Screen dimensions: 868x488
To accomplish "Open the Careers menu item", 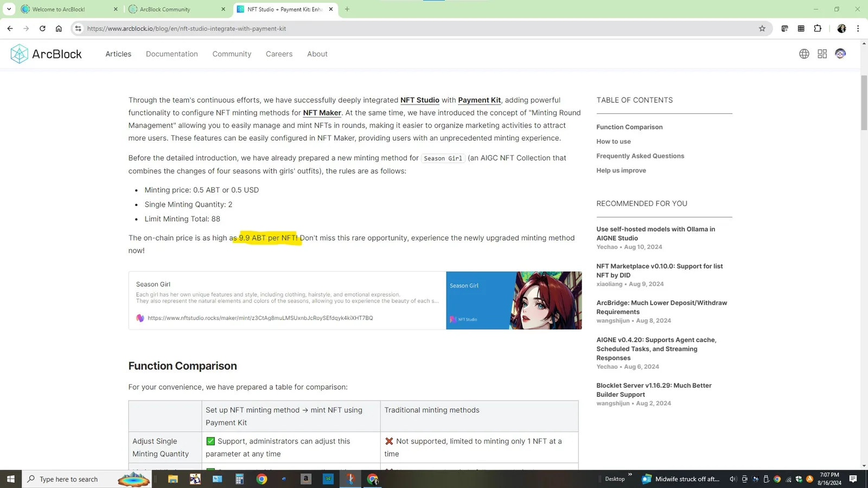I will [x=279, y=54].
